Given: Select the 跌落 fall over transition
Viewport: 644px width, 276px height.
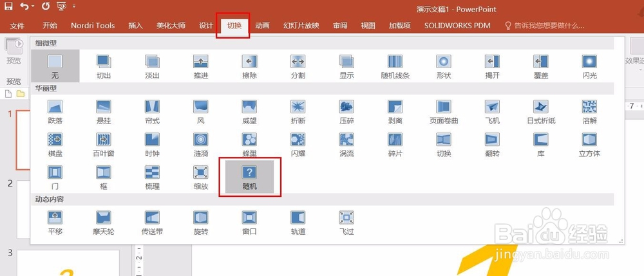Looking at the screenshot, I should (x=55, y=111).
